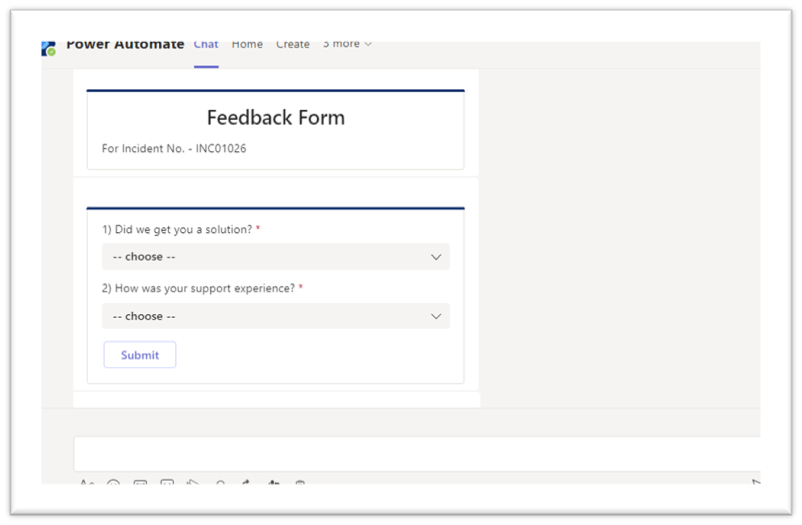
Task: Click the Power Automate app logo icon
Action: (x=49, y=49)
